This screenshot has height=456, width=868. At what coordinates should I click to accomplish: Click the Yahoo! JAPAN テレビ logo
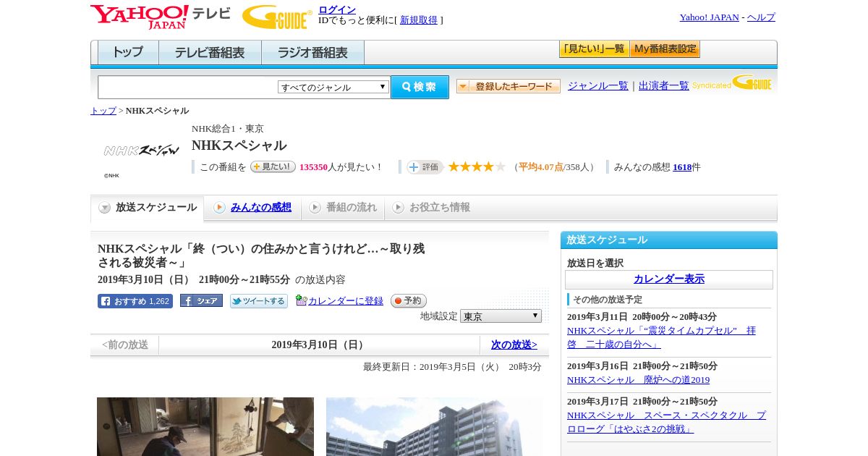pos(161,17)
